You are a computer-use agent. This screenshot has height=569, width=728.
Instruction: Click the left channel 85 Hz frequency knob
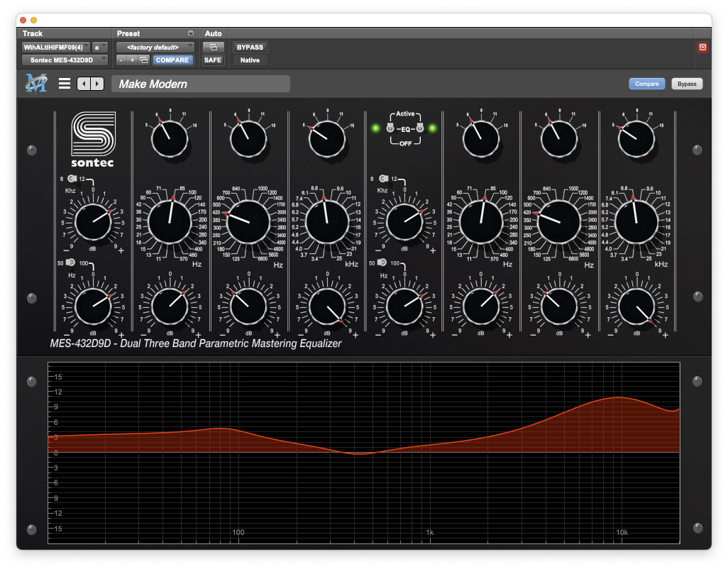pos(170,221)
